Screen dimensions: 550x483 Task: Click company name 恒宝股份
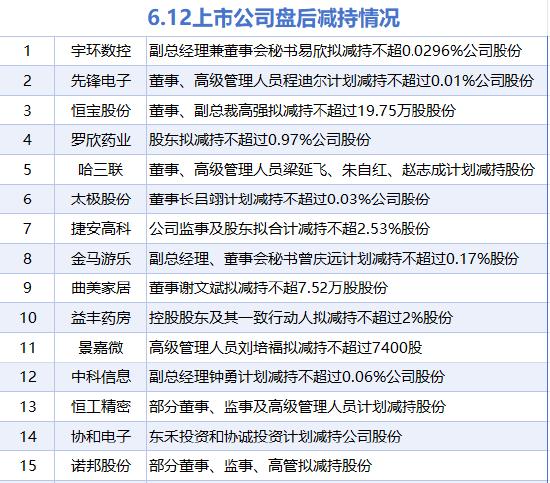pyautogui.click(x=101, y=110)
